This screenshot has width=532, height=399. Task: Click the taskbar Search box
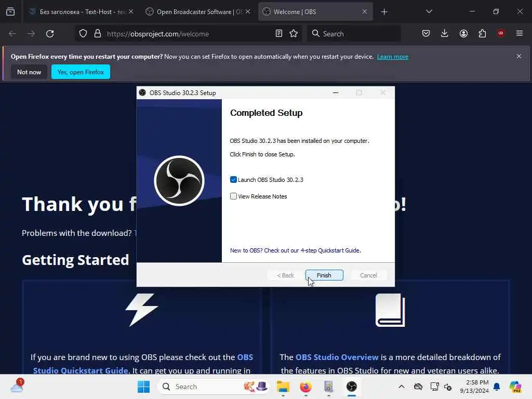coord(214,387)
